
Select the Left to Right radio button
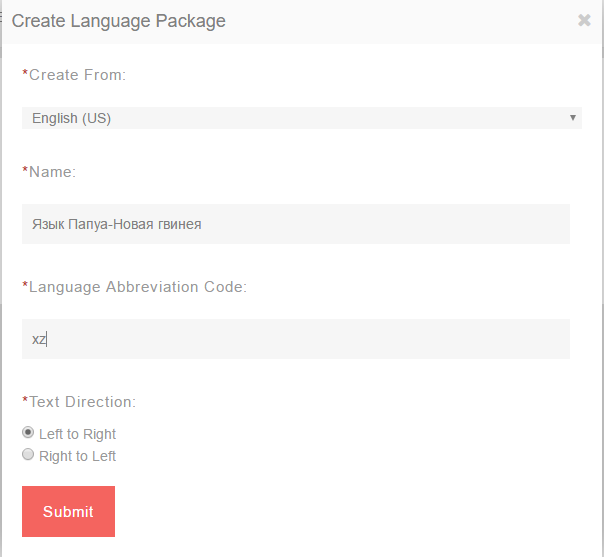[28, 433]
